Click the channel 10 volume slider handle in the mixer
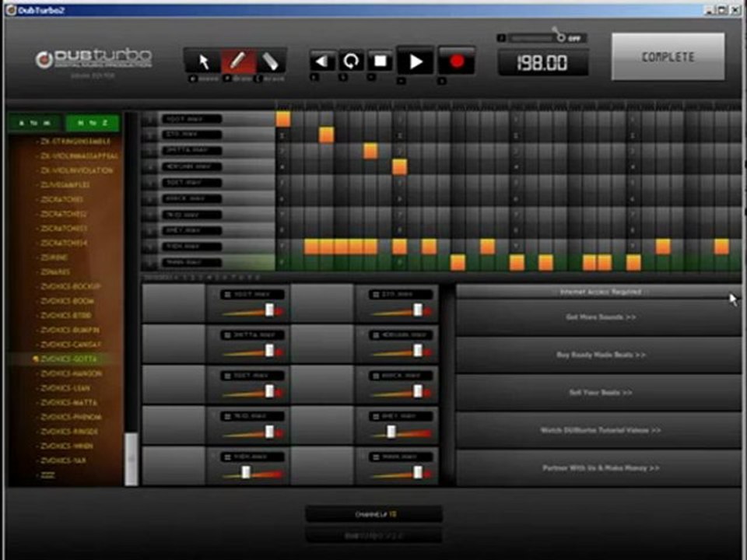 [x=418, y=472]
